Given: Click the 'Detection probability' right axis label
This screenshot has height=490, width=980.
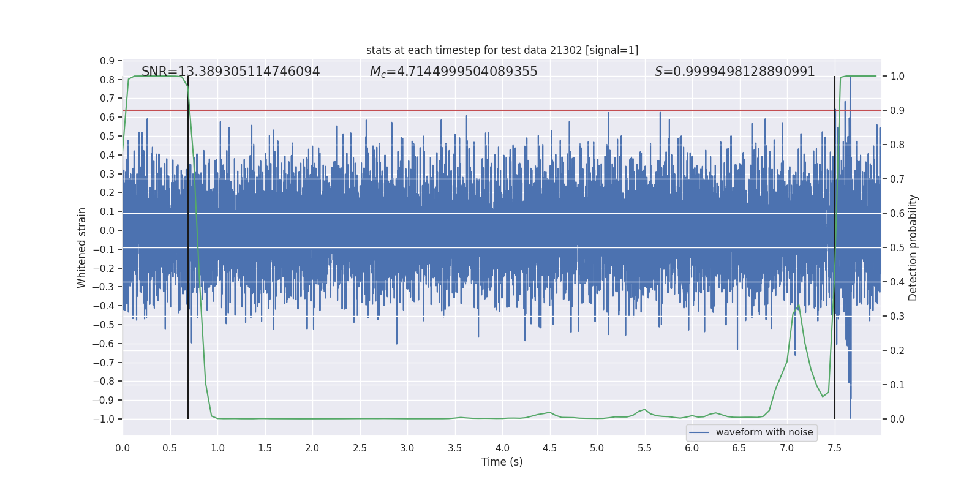Looking at the screenshot, I should (x=913, y=247).
